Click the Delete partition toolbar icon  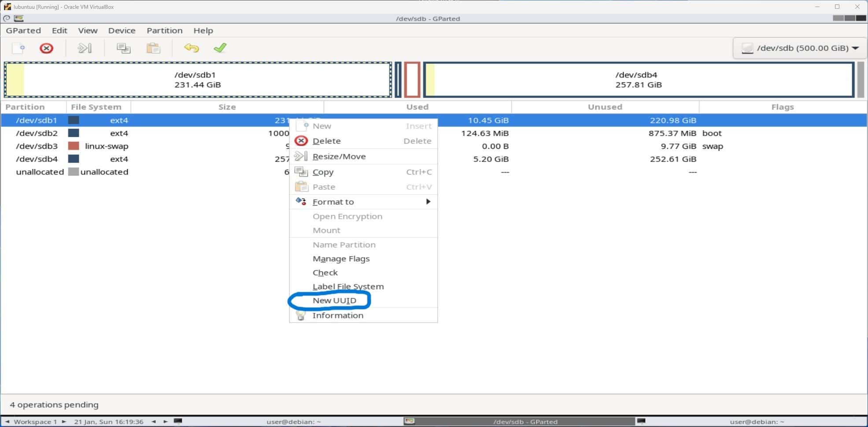pos(46,48)
